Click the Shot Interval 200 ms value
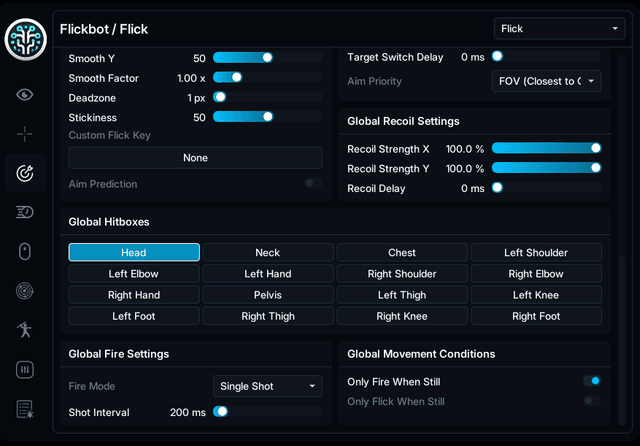Image resolution: width=640 pixels, height=446 pixels. point(188,413)
